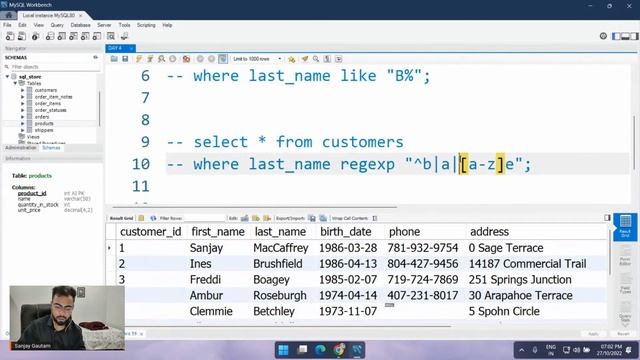Expand the order_items table node

coord(23,103)
